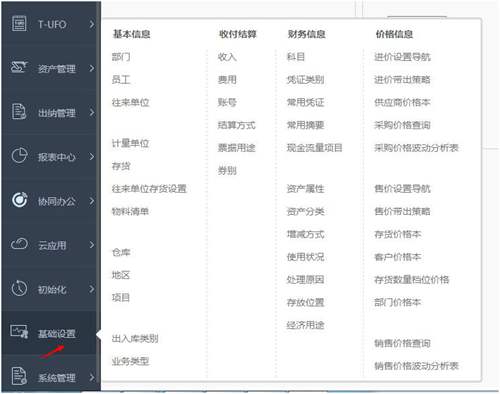Open 现金流量项目 link
The height and width of the screenshot is (394, 500).
point(315,148)
